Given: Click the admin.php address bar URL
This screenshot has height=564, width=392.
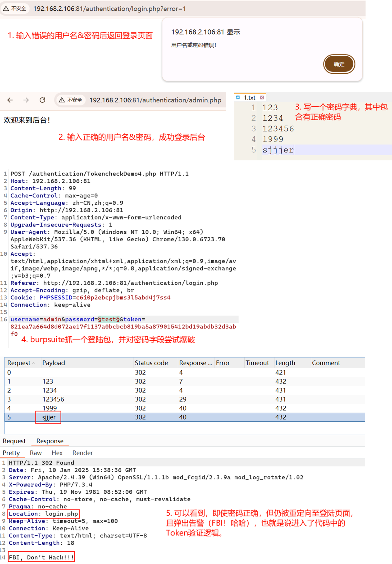Looking at the screenshot, I should coord(155,100).
